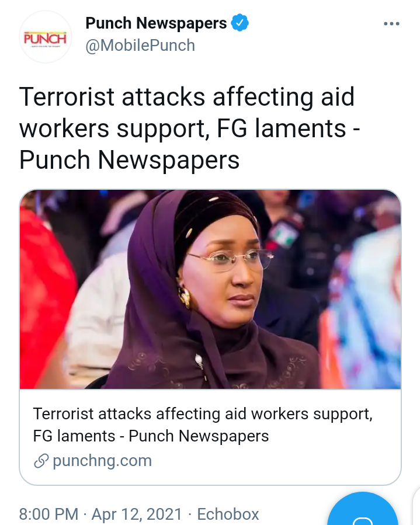Click the blue verified badge
Screen dimensions: 420x525
[x=240, y=23]
